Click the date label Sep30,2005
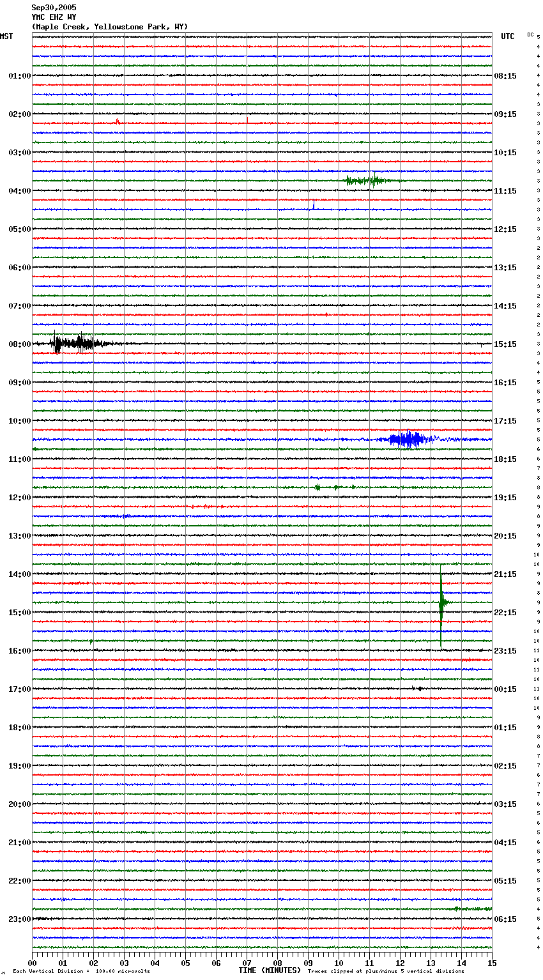This screenshot has width=543, height=980. click(54, 8)
